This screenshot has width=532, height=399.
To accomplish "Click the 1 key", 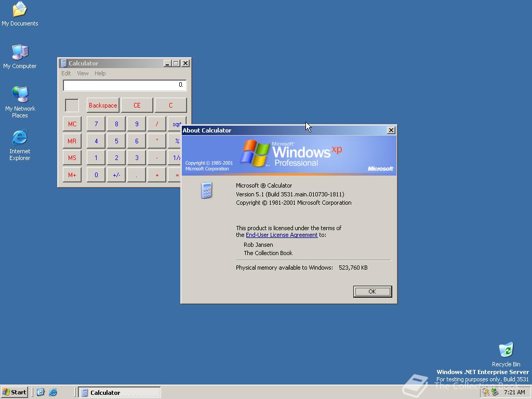I will coord(96,158).
